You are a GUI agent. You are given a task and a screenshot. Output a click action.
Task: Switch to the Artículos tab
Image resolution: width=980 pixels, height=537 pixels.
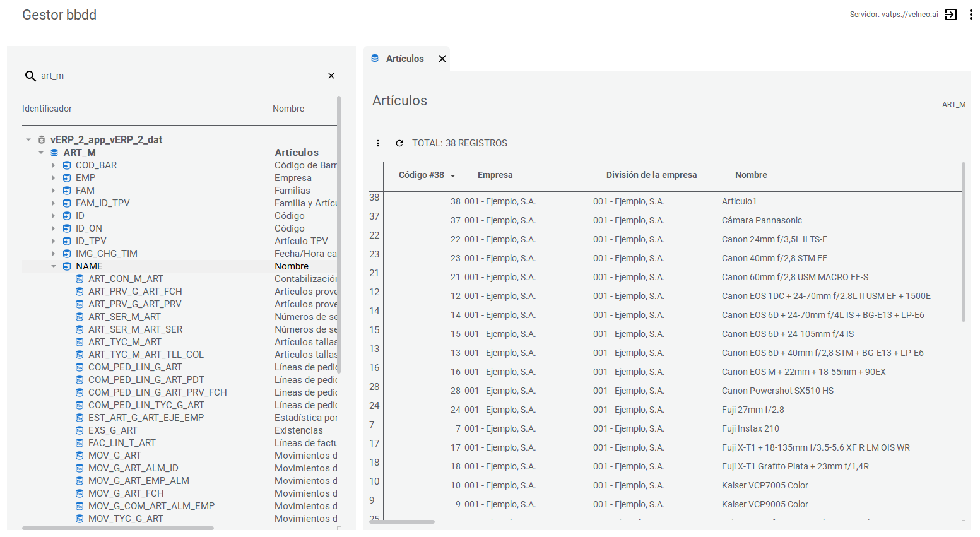click(x=404, y=59)
